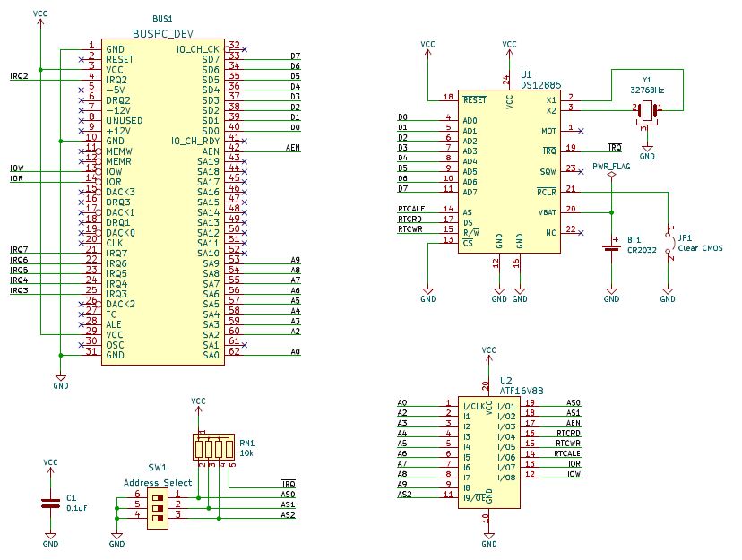Click the I/CLK pin name on U2
This screenshot has height=560, width=742.
(x=474, y=406)
